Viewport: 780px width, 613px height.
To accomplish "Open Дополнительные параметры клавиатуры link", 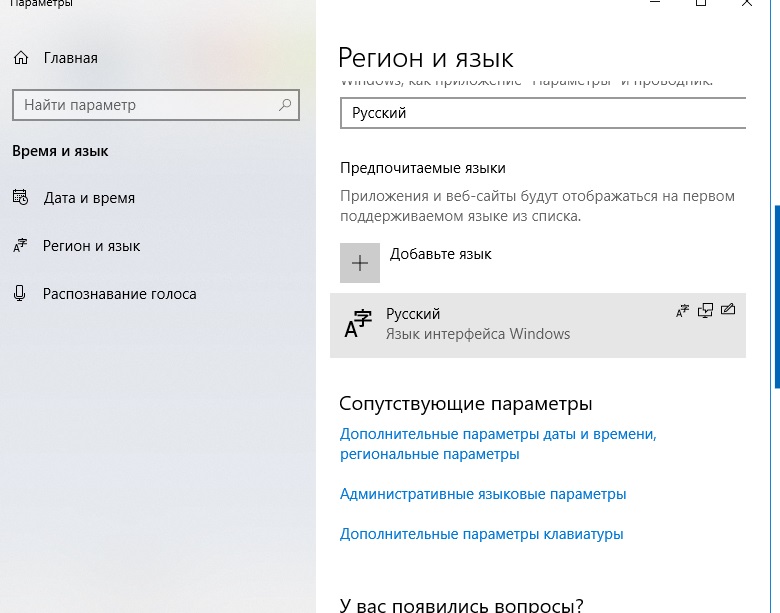I will coord(482,534).
